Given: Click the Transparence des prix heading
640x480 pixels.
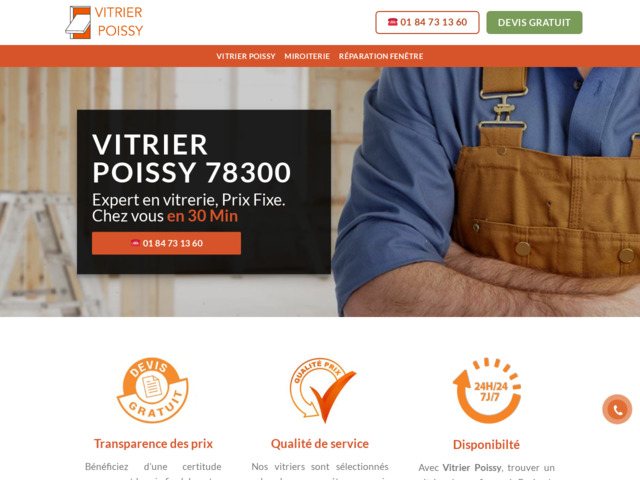Looking at the screenshot, I should pyautogui.click(x=153, y=444).
